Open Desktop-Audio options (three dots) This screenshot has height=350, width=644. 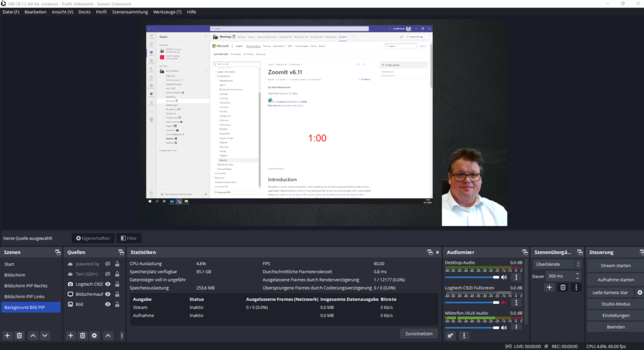516,277
